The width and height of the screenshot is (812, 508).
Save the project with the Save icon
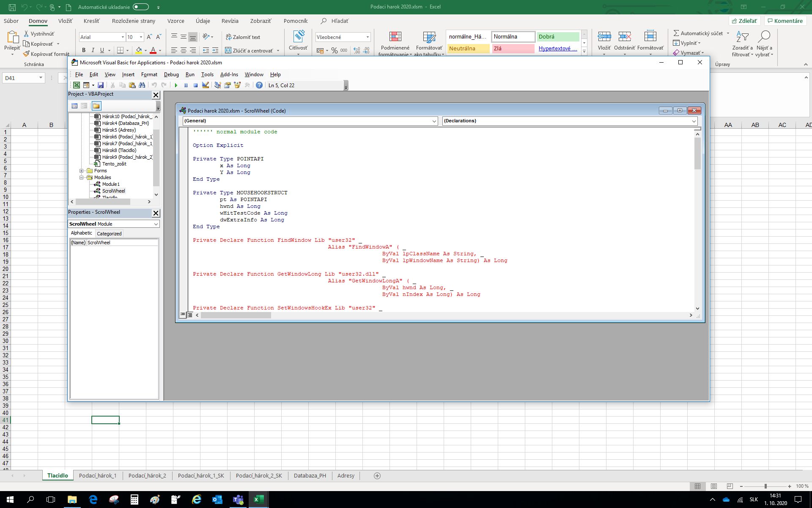[101, 85]
